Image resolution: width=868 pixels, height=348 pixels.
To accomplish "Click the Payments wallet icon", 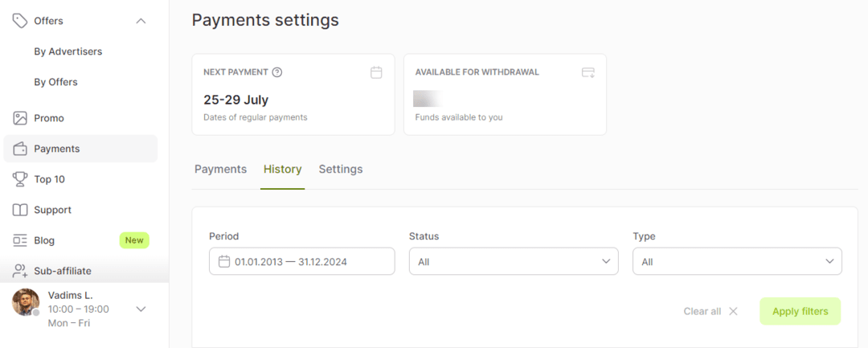I will pos(20,149).
